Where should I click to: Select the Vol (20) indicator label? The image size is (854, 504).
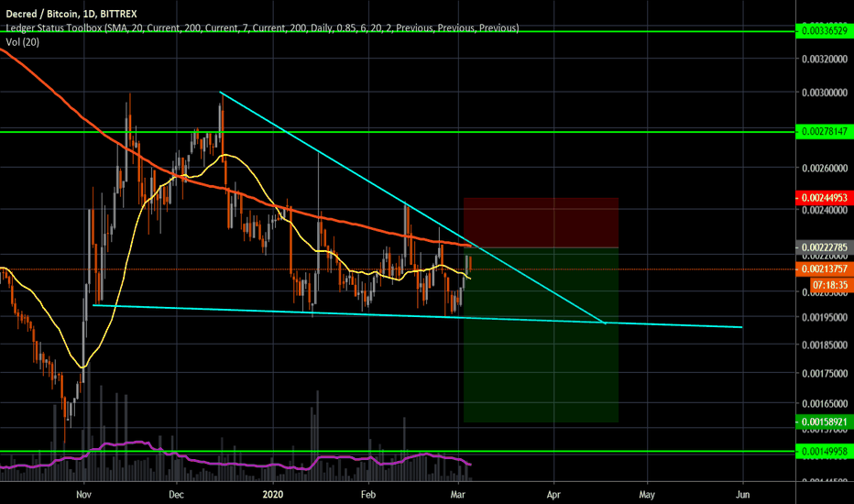(22, 42)
